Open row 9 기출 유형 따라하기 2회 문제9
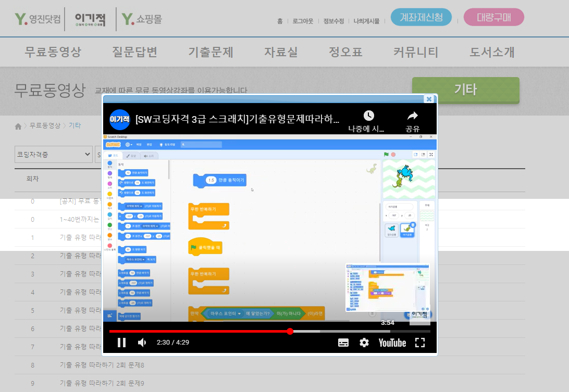This screenshot has height=392, width=569. click(102, 383)
